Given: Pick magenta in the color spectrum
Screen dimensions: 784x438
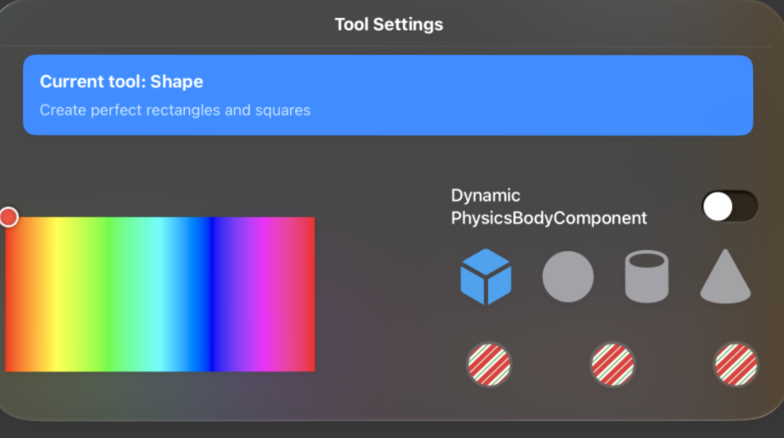Looking at the screenshot, I should tap(264, 294).
